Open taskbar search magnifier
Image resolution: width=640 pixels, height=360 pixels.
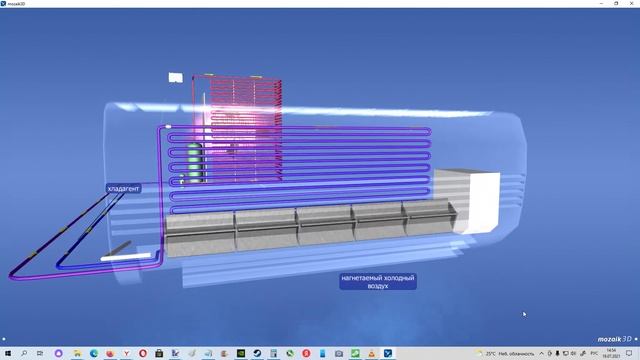pyautogui.click(x=24, y=353)
